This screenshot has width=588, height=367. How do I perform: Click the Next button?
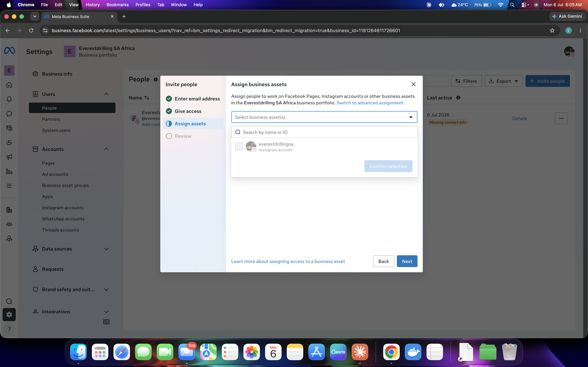(407, 261)
